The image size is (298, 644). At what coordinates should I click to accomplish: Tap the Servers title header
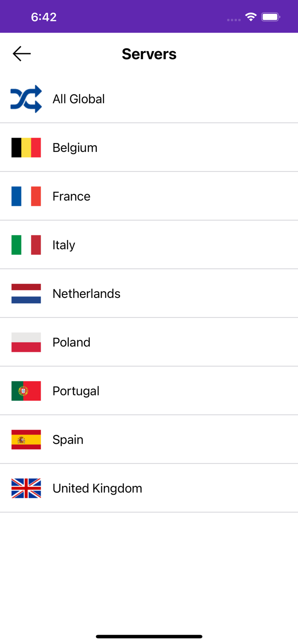[149, 53]
